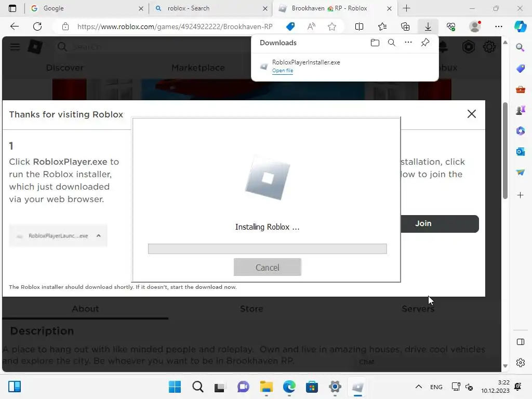The width and height of the screenshot is (532, 399).
Task: Open the Robux hexagon icon
Action: [x=468, y=46]
